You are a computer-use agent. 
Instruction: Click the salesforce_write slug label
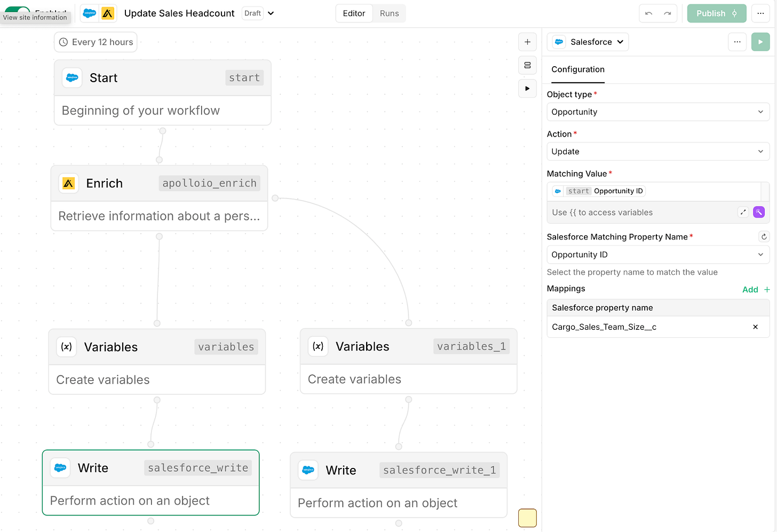(x=198, y=468)
